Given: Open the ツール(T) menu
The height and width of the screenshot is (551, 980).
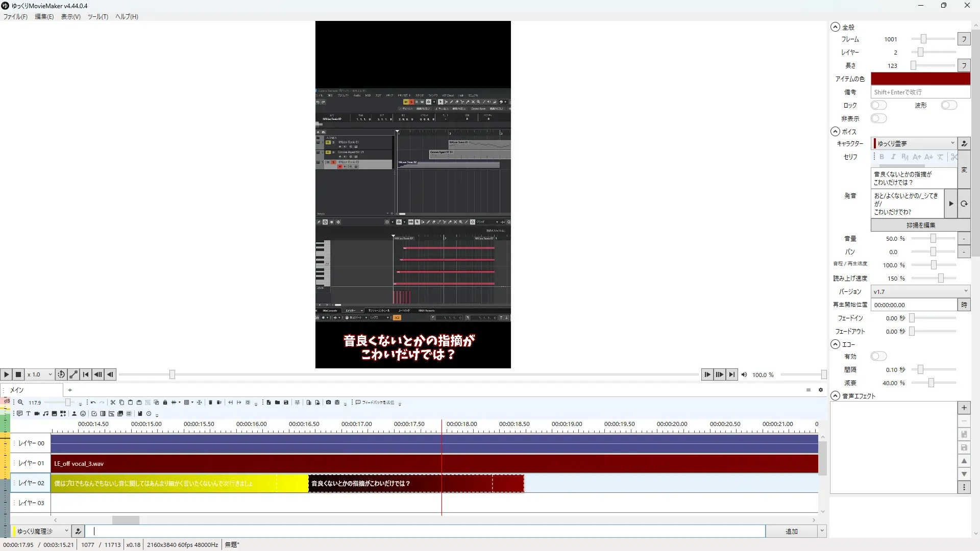Looking at the screenshot, I should [97, 16].
